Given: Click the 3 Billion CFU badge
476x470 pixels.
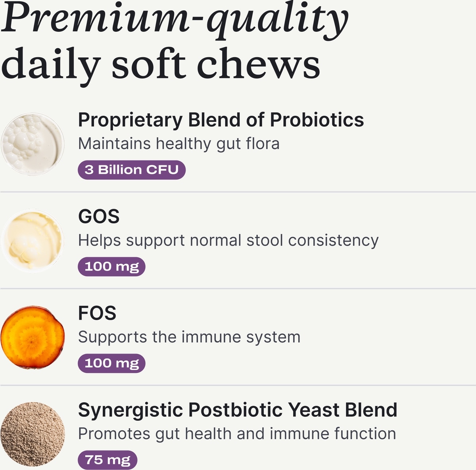Looking at the screenshot, I should pyautogui.click(x=131, y=170).
